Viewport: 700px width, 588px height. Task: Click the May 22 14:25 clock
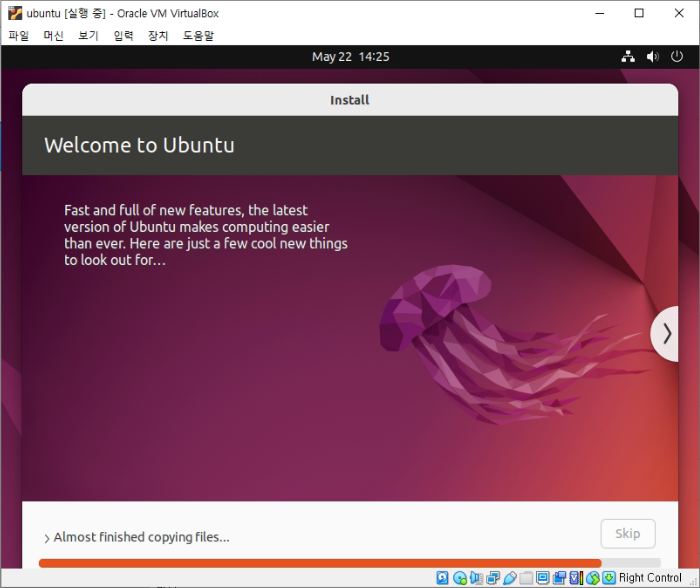click(350, 57)
